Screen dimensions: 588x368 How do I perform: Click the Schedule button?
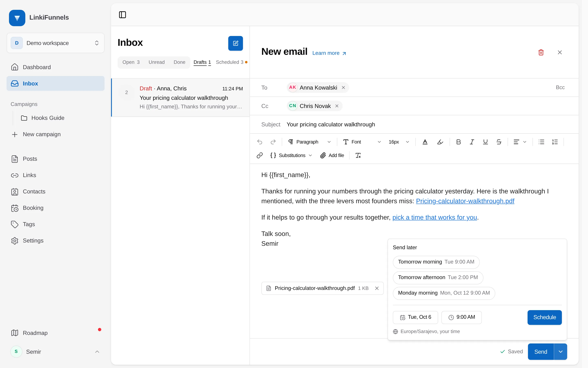(545, 317)
